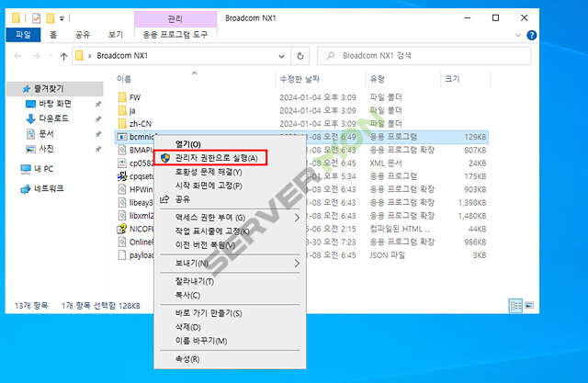588x383 pixels.
Task: Refresh the Broadcom NX1 folder
Action: [300, 56]
